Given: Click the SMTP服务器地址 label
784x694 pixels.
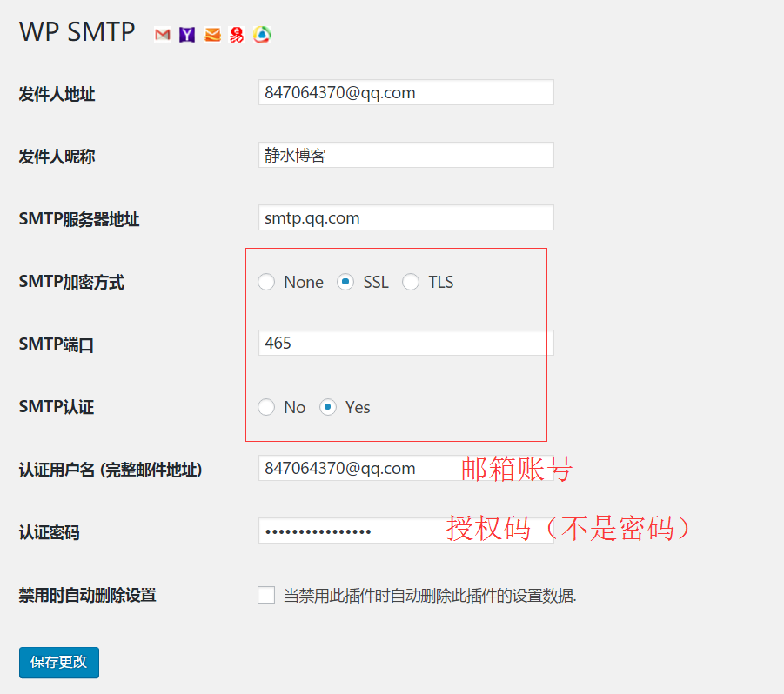Looking at the screenshot, I should click(79, 219).
